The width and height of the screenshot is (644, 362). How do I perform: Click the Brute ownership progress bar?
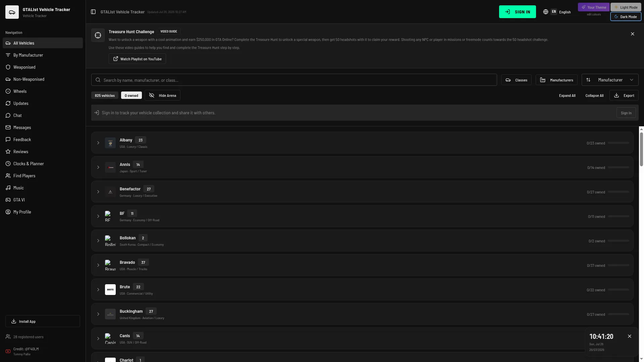pos(619,290)
